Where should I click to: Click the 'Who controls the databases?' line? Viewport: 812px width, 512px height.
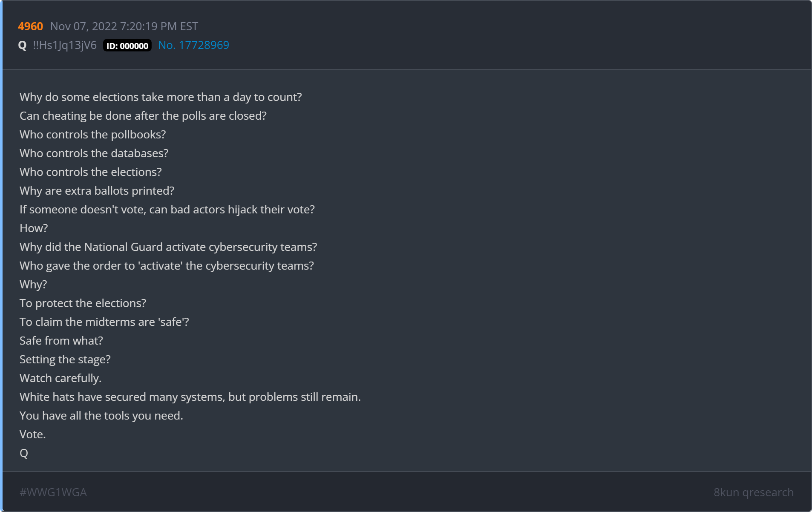(94, 153)
